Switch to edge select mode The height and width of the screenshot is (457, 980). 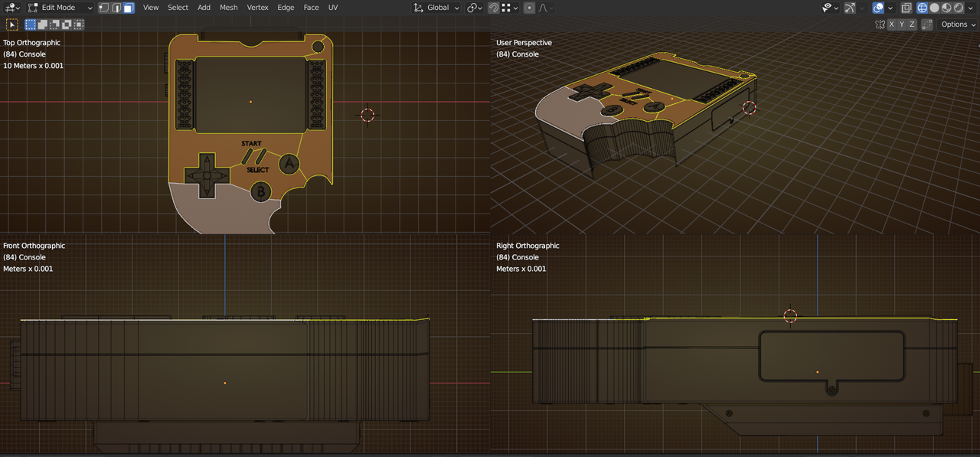click(x=116, y=8)
